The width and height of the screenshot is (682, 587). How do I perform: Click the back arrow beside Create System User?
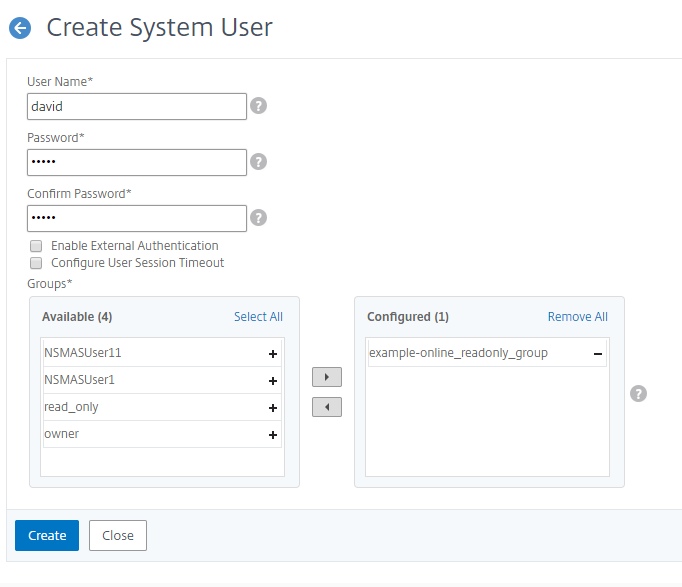click(x=20, y=28)
